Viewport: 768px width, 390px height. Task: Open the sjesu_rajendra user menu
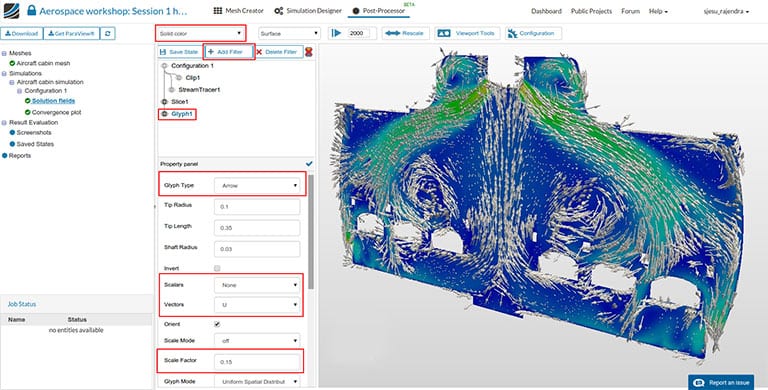click(x=726, y=11)
